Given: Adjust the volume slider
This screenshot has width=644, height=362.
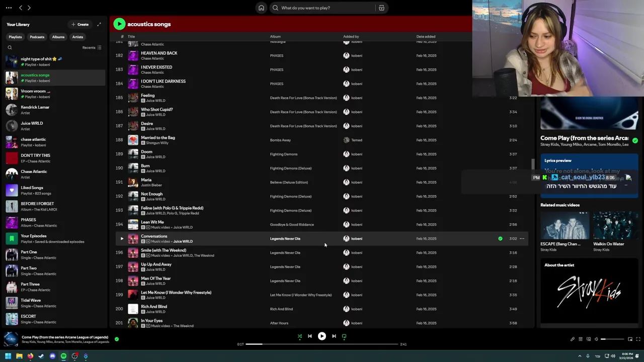Looking at the screenshot, I should tap(611, 339).
